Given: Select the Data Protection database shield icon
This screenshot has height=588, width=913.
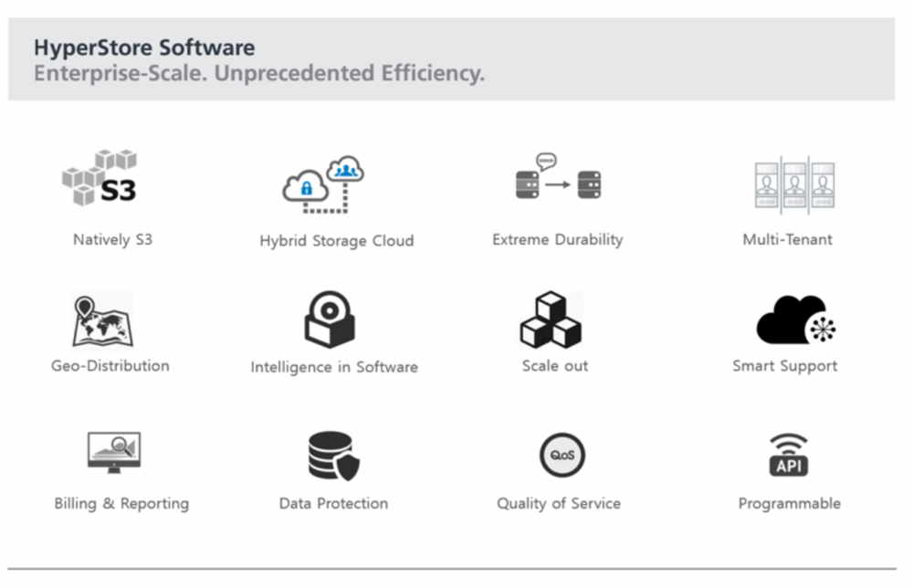Looking at the screenshot, I should point(332,456).
